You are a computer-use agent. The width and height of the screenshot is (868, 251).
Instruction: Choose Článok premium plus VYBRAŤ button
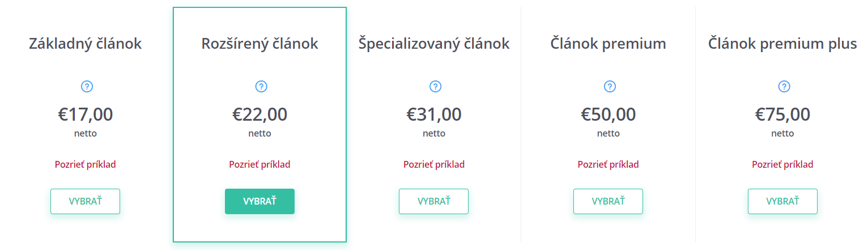(x=782, y=201)
